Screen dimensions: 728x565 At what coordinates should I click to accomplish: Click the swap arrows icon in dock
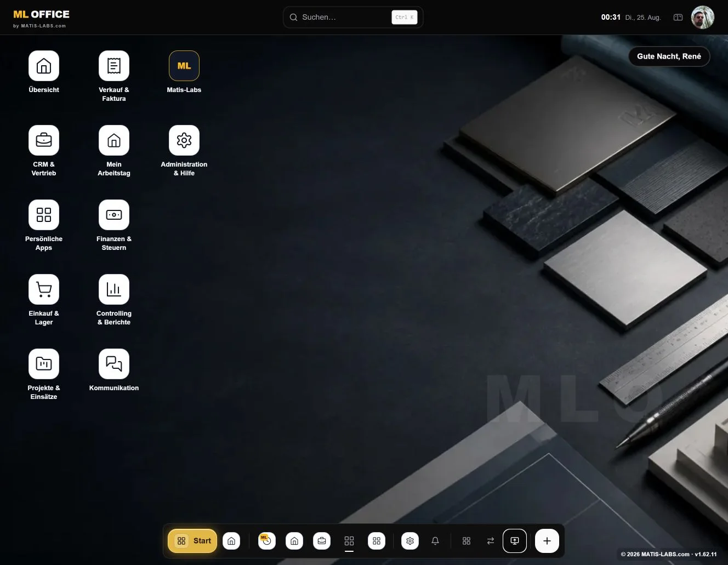(491, 541)
